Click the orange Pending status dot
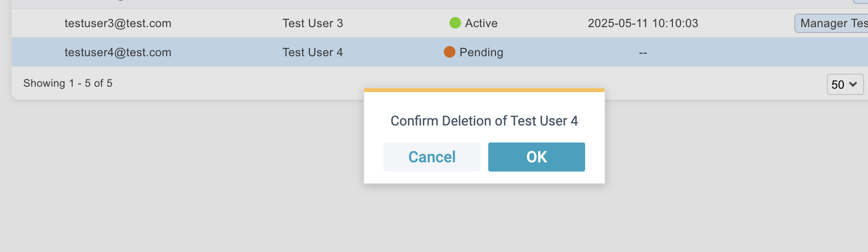The image size is (868, 252). [449, 52]
